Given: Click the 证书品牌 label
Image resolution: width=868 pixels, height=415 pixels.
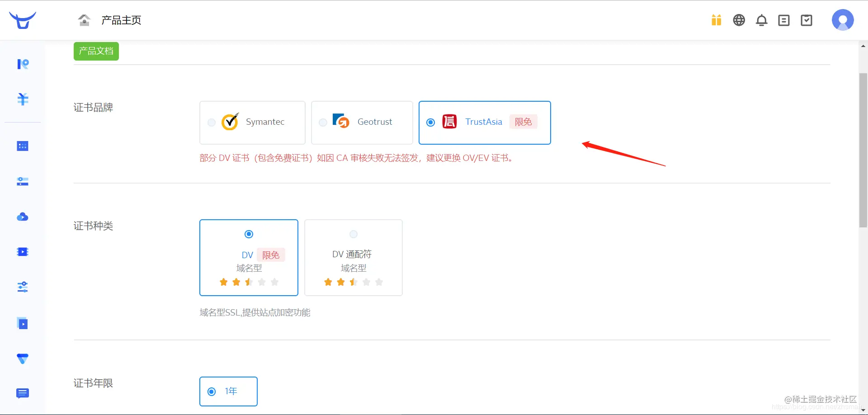Looking at the screenshot, I should point(93,107).
